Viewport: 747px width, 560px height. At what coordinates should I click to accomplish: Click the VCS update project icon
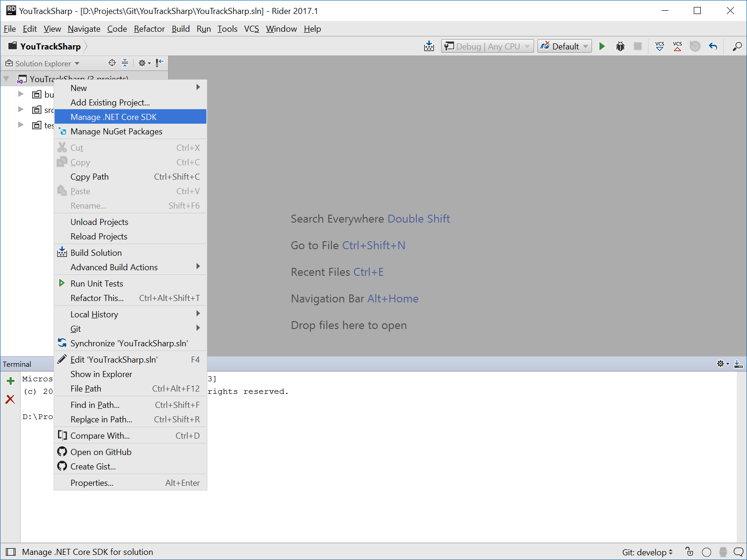tap(660, 46)
